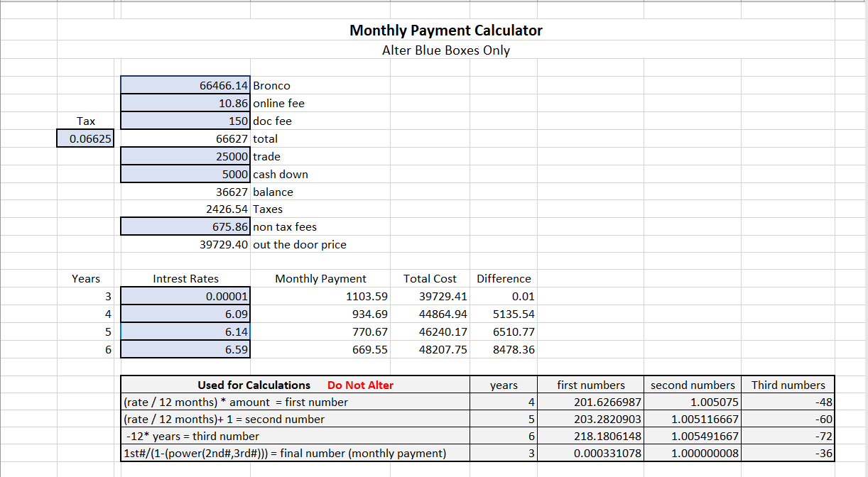Click the 'Third numbers' column header
The width and height of the screenshot is (868, 477).
[788, 385]
